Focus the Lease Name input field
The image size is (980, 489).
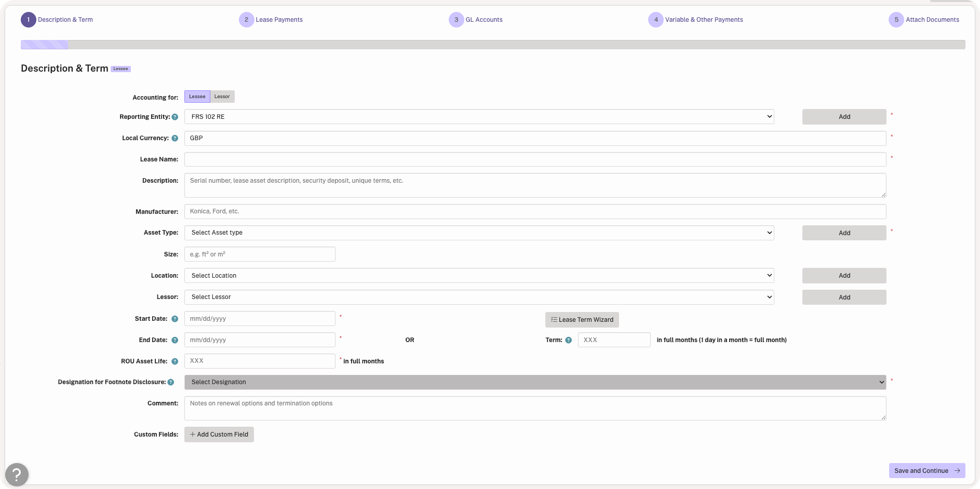[x=535, y=159]
